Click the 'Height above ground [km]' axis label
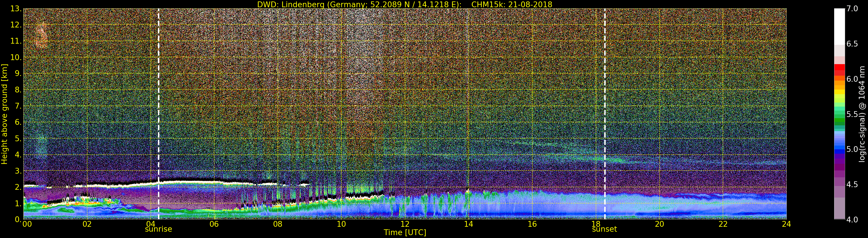Screen dimensions: 868x238 [4, 114]
